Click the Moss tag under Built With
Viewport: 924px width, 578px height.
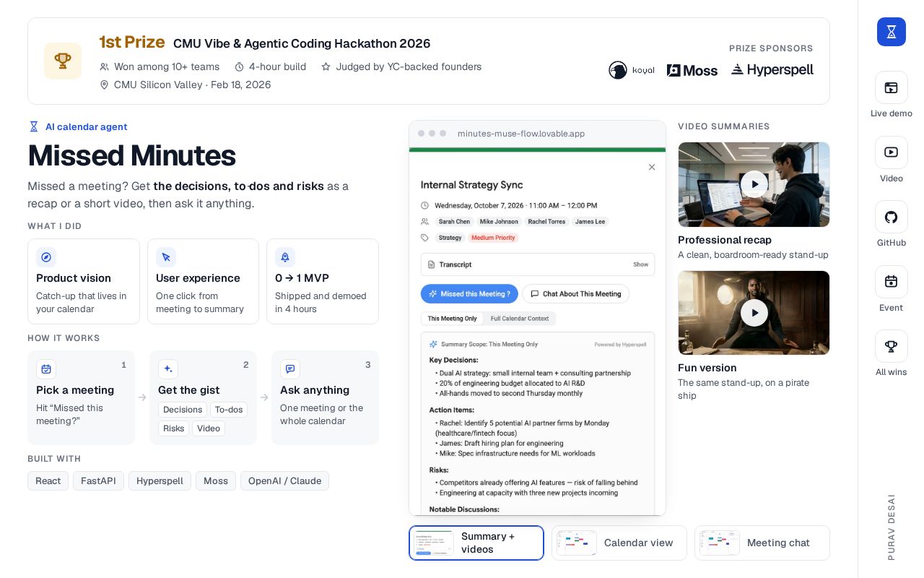point(216,481)
